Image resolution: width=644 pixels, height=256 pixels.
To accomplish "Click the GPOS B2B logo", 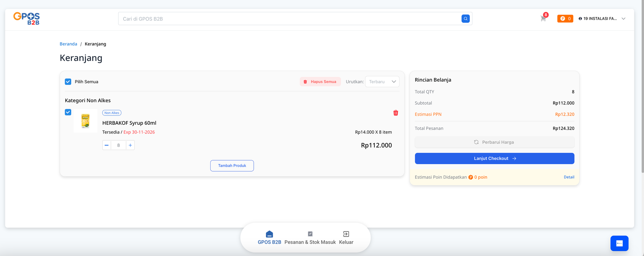I will 26,18.
